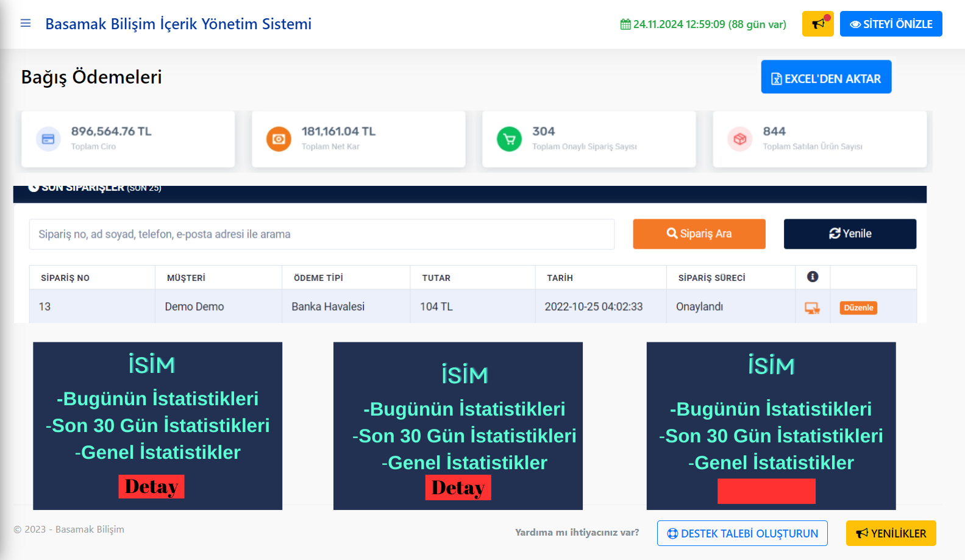Viewport: 965px width, 560px height.
Task: Click the blank red button on third card
Action: [x=766, y=491]
